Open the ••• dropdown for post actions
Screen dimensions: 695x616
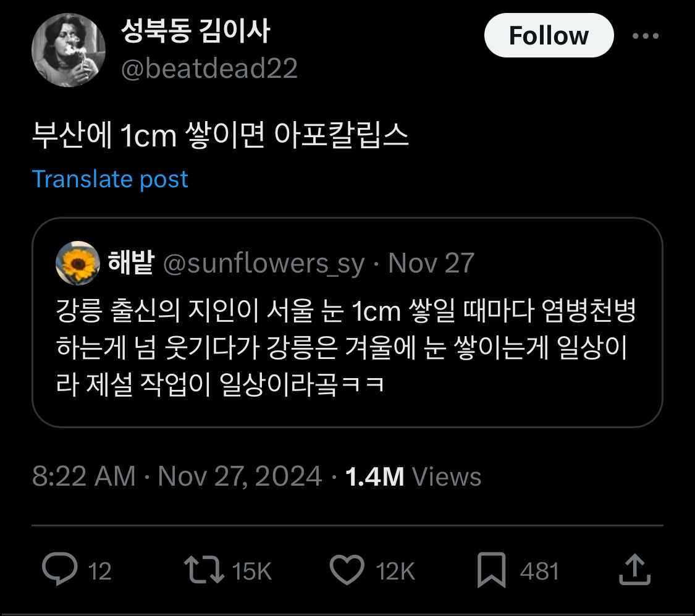coord(645,35)
